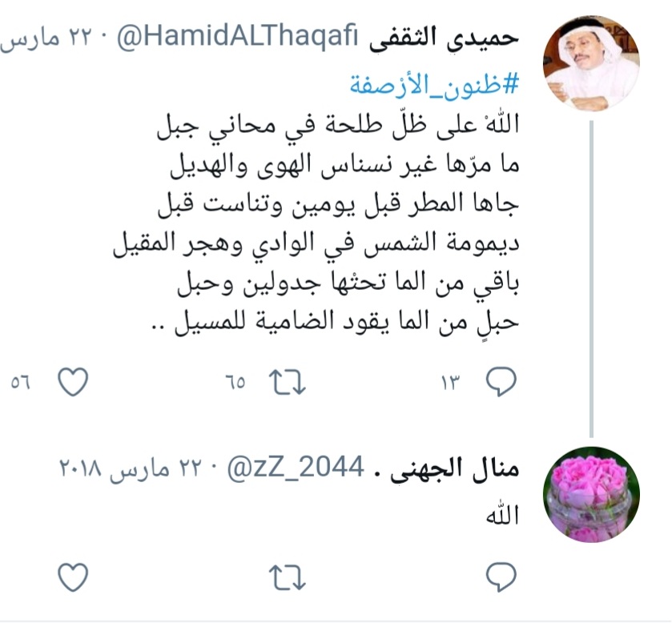
Task: Open the ٢٢ مارس timestamp on first tweet
Action: 46,38
